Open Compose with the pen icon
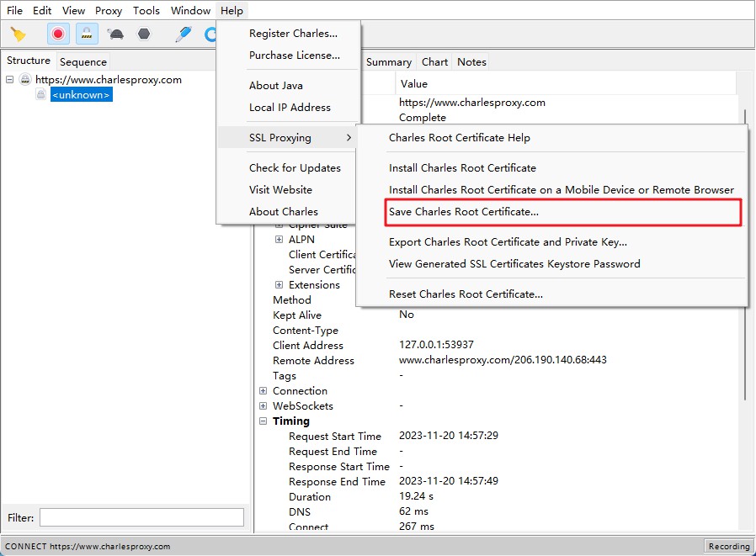Viewport: 756px width, 556px height. pos(184,34)
